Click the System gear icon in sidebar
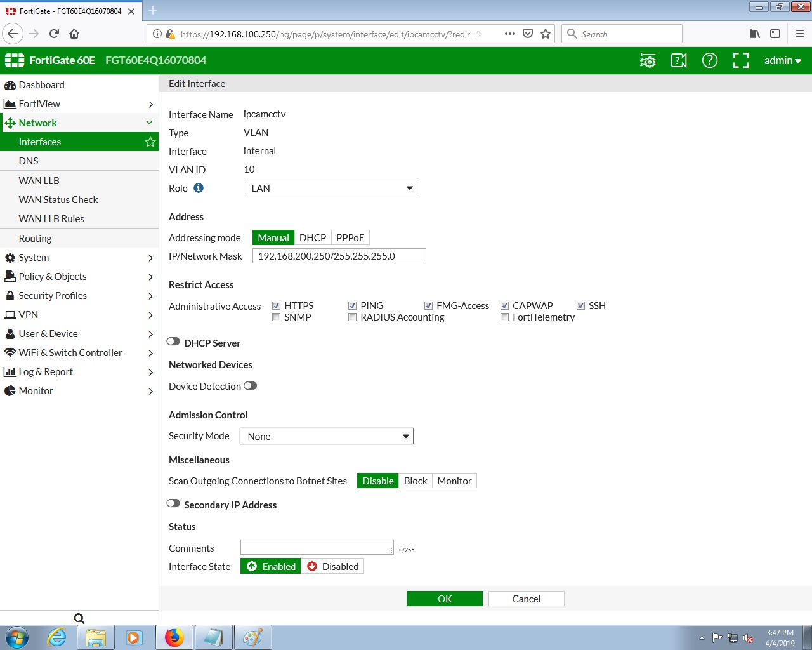Viewport: 812px width, 650px height. point(10,258)
